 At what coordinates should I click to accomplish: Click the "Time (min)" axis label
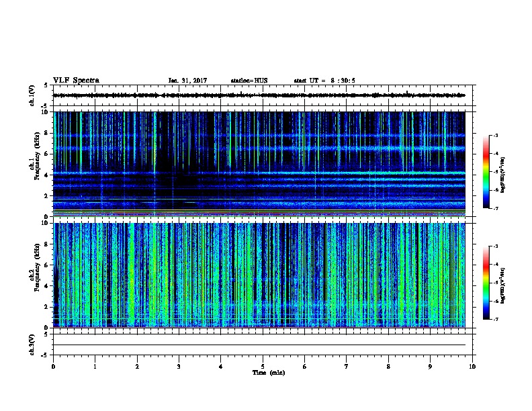click(x=269, y=373)
